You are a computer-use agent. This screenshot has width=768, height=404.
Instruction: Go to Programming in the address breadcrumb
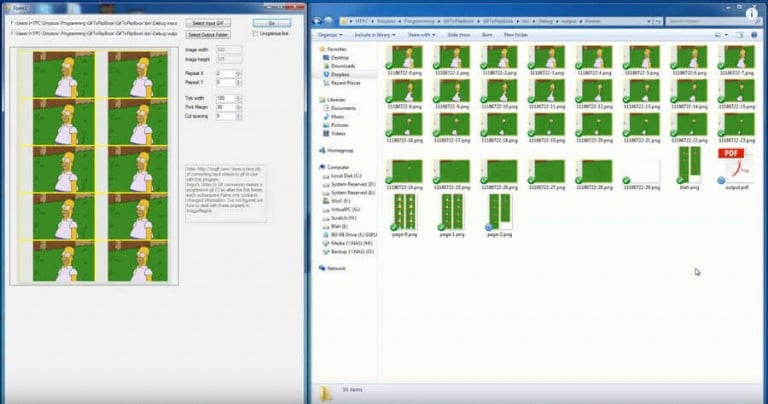click(x=420, y=21)
